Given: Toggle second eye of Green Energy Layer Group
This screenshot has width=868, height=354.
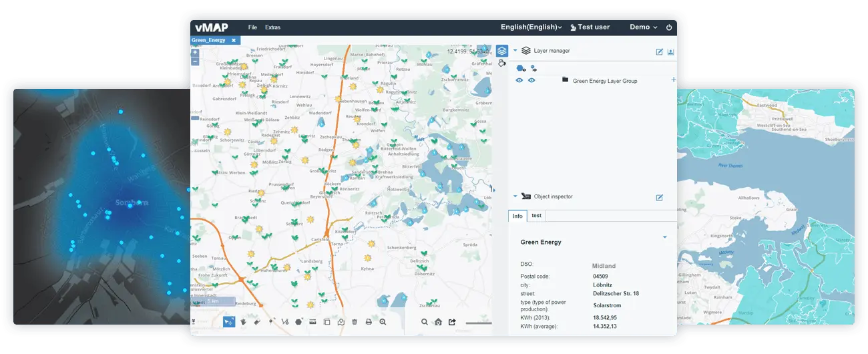Looking at the screenshot, I should point(531,80).
